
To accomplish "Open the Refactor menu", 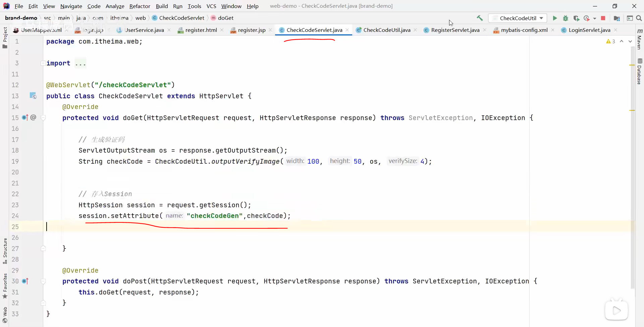I will coord(140,6).
